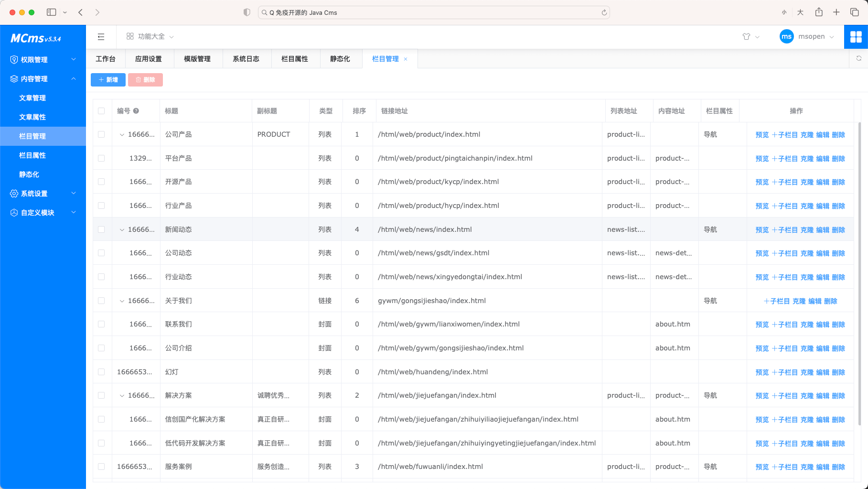Click the refresh icon on the tab bar
This screenshot has width=868, height=489.
point(859,58)
